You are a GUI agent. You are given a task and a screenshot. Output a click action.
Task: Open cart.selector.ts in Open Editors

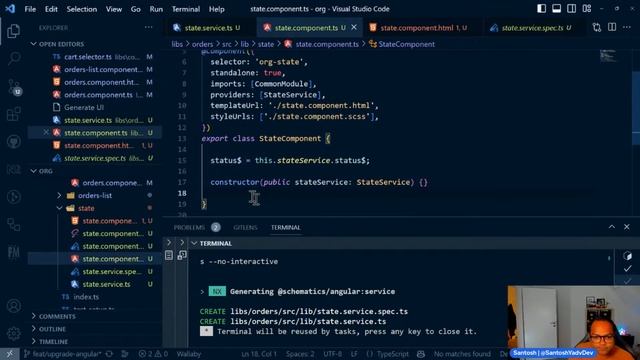[95, 57]
